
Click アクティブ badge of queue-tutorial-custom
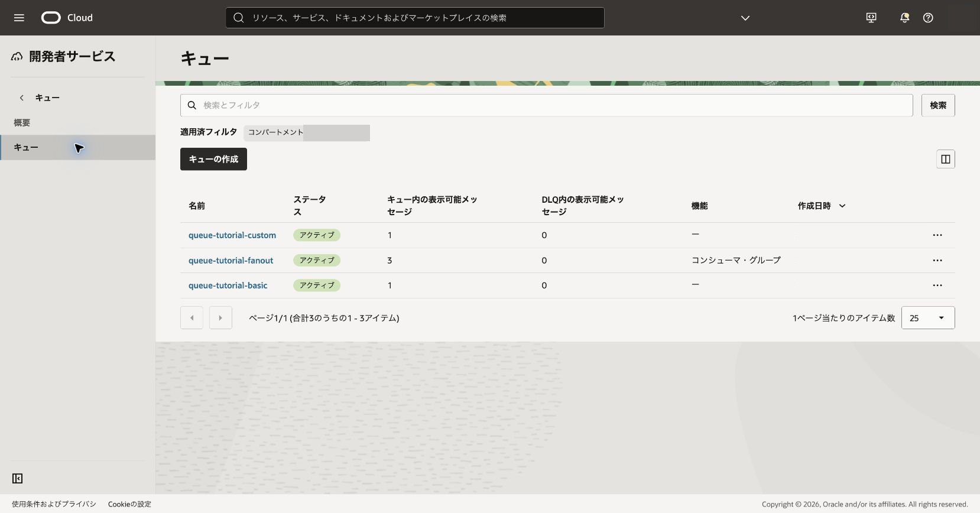click(317, 235)
